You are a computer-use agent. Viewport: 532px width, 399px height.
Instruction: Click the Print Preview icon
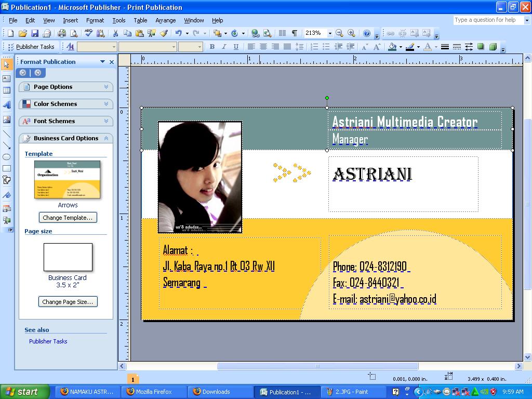point(74,33)
